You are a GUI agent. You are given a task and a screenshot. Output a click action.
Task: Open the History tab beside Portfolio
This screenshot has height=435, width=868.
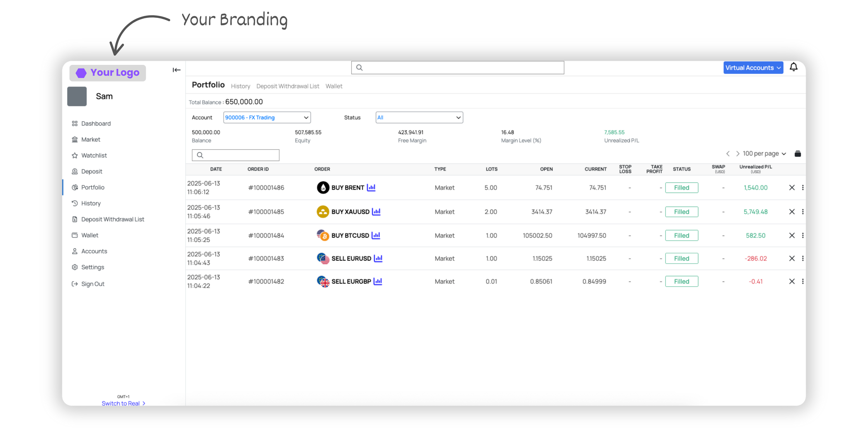(x=240, y=86)
